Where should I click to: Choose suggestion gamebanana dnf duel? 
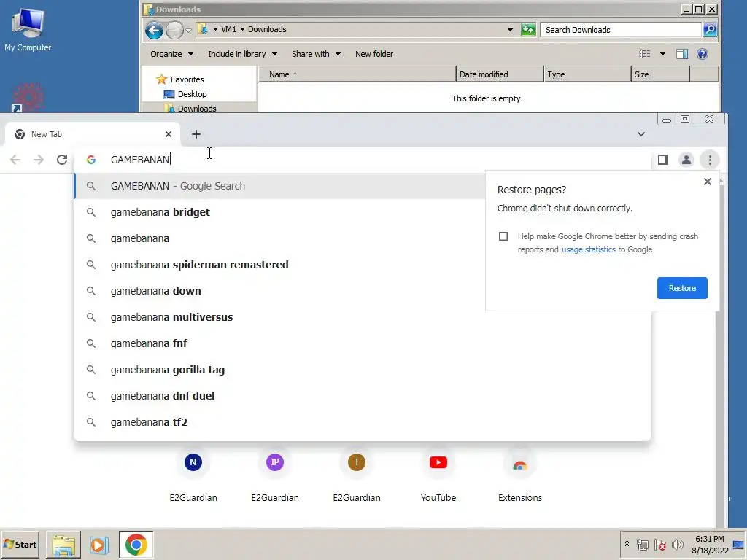click(363, 396)
